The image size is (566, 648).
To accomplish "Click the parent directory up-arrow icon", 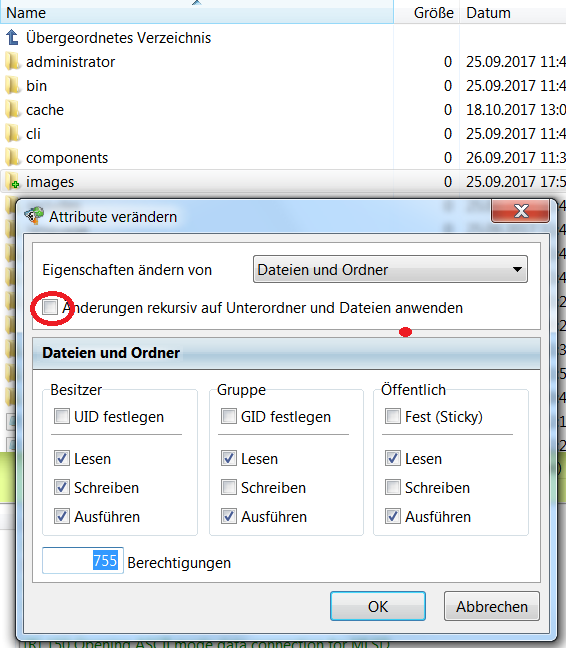I will [12, 38].
